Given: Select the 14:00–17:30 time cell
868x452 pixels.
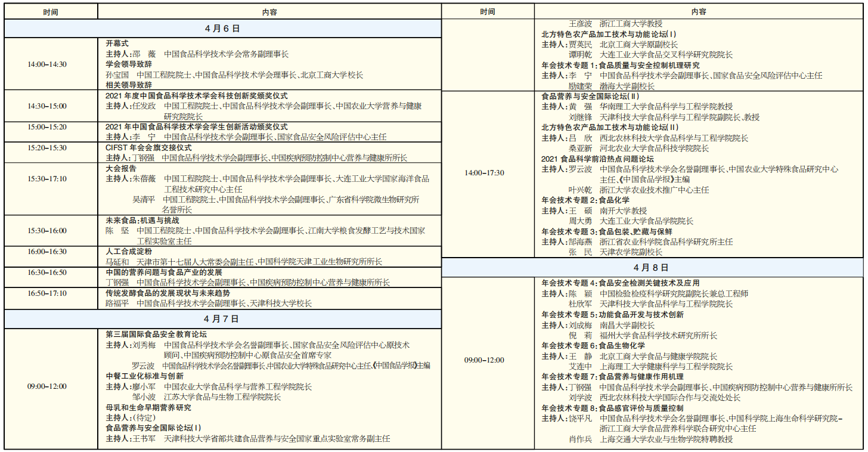Looking at the screenshot, I should pyautogui.click(x=484, y=173).
